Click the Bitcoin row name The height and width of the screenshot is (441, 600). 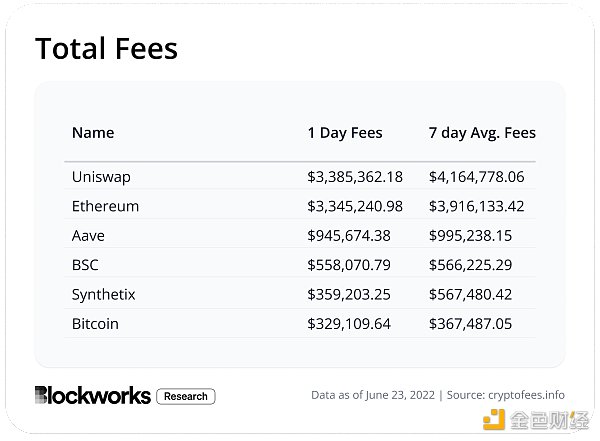pos(95,324)
